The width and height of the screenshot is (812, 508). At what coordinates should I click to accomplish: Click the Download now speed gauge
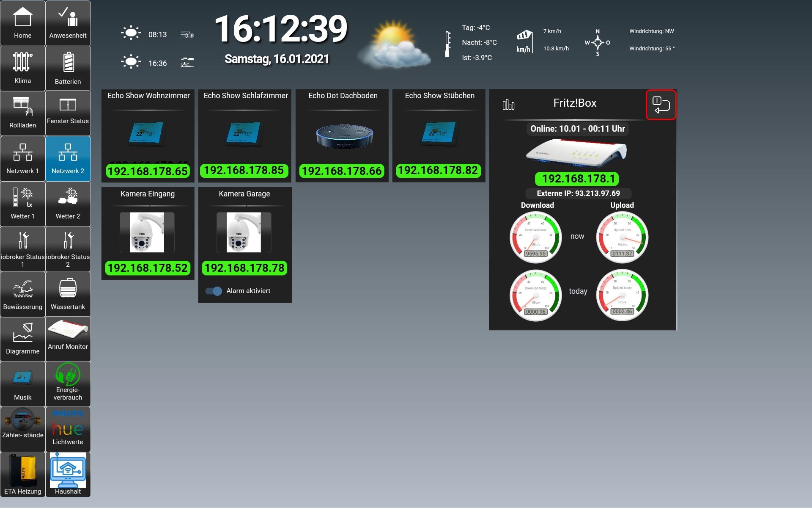point(536,237)
